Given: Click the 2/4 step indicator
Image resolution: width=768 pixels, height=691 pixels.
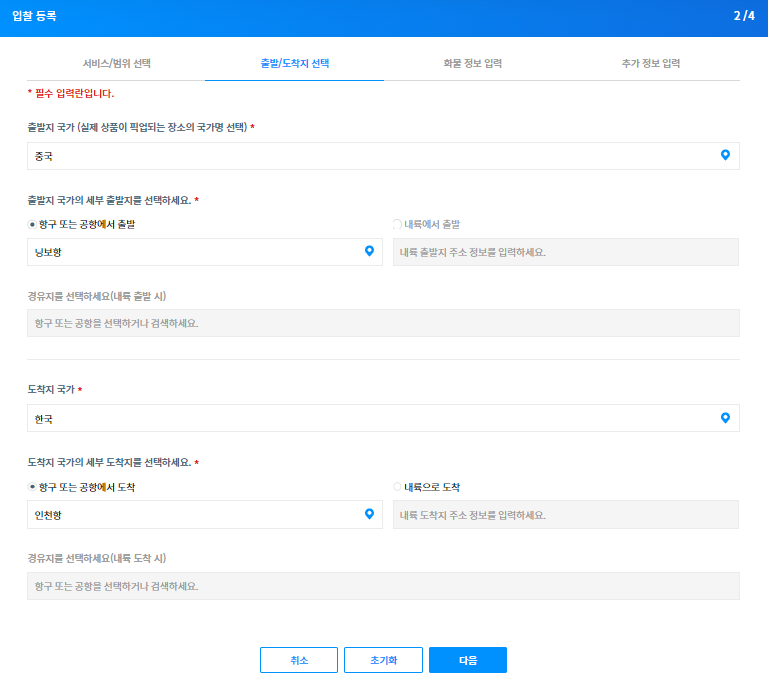Looking at the screenshot, I should click(x=744, y=16).
